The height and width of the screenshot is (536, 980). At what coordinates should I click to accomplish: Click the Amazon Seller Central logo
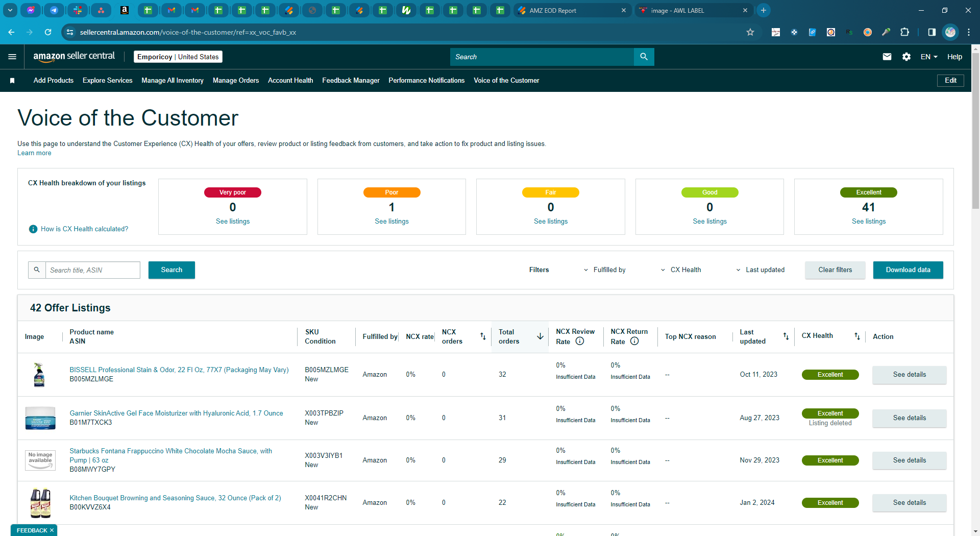point(74,57)
